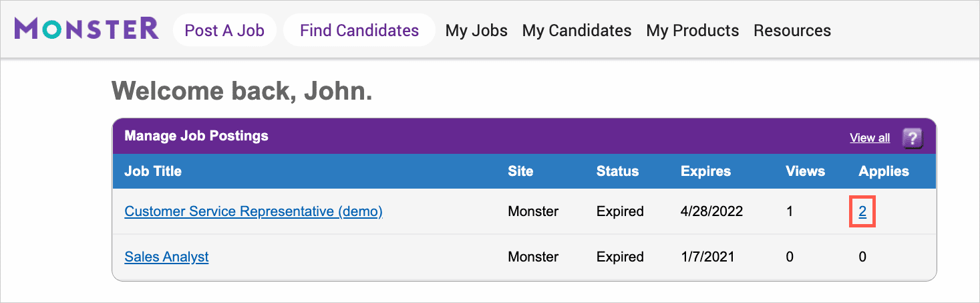This screenshot has width=980, height=303.
Task: Click the Expires column header
Action: click(x=705, y=171)
